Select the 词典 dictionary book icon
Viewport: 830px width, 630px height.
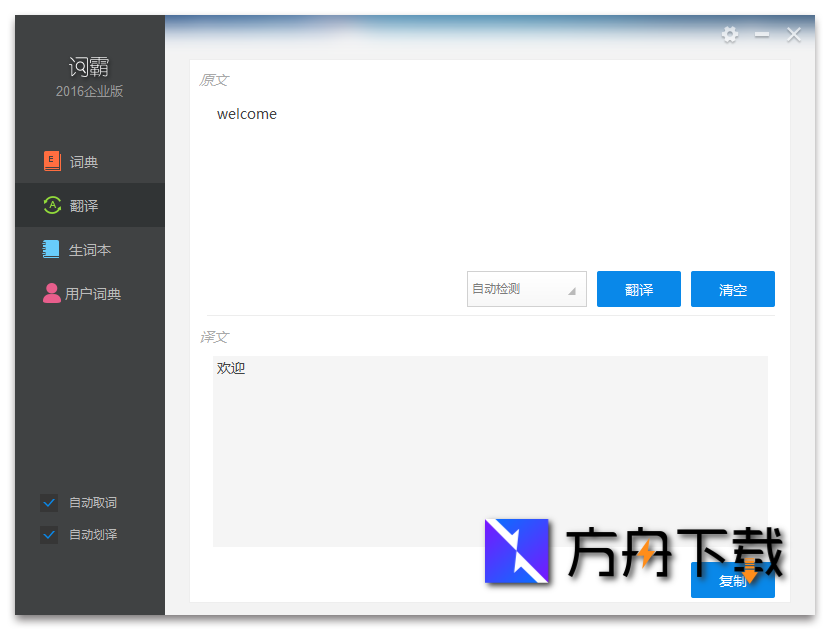click(52, 161)
